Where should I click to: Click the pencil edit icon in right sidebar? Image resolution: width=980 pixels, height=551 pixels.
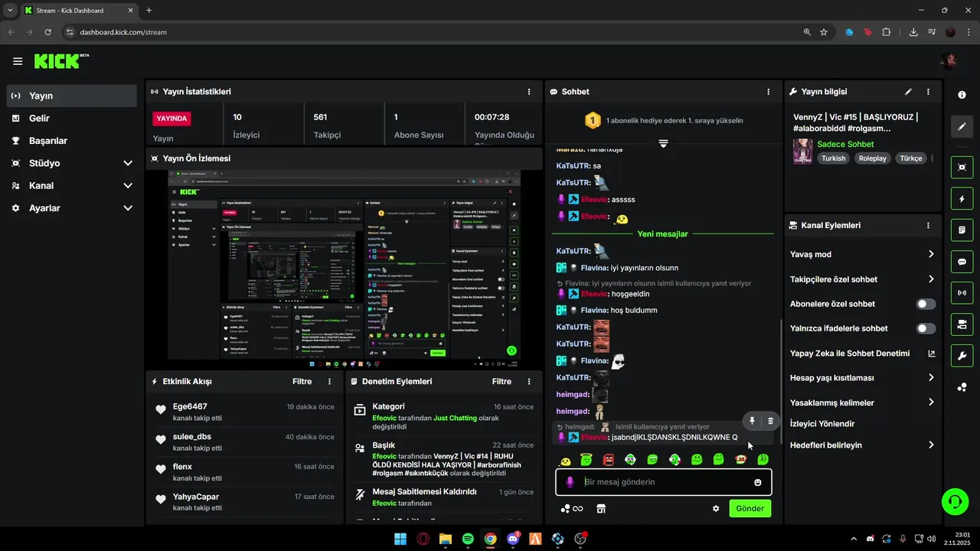coord(962,126)
